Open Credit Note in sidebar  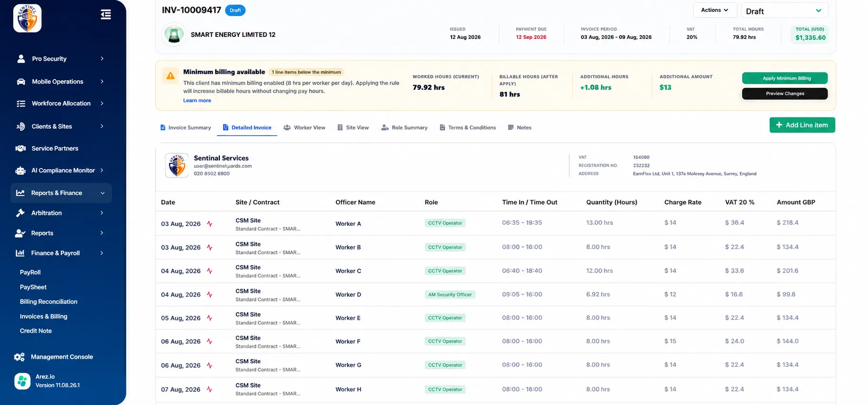coord(36,331)
